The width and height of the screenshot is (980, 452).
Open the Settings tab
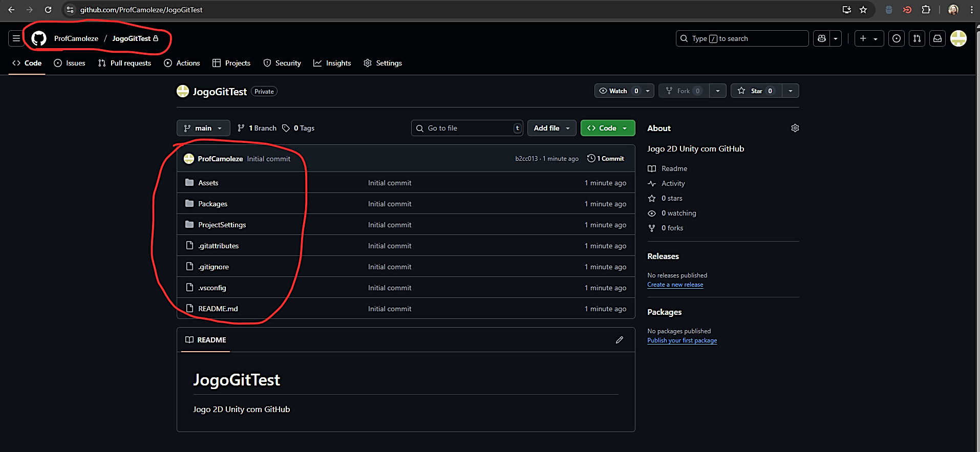pyautogui.click(x=383, y=63)
